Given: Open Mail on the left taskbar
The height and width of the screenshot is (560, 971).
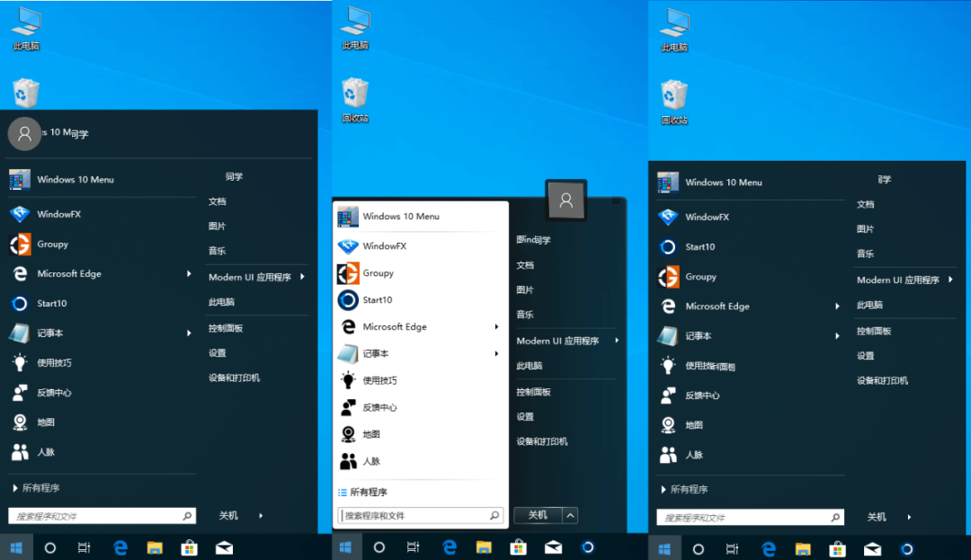Looking at the screenshot, I should click(x=224, y=547).
